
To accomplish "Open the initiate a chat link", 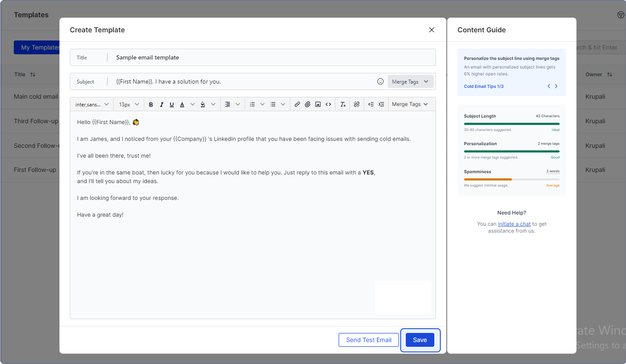I will click(514, 224).
